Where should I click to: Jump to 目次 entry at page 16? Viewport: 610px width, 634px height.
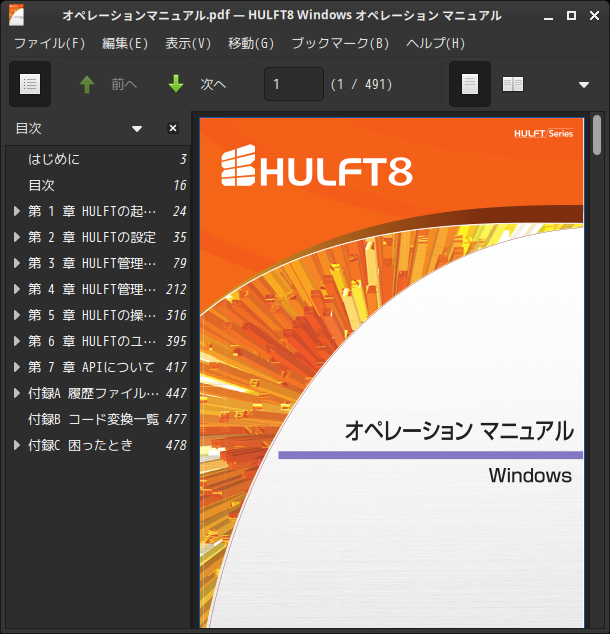[98, 185]
